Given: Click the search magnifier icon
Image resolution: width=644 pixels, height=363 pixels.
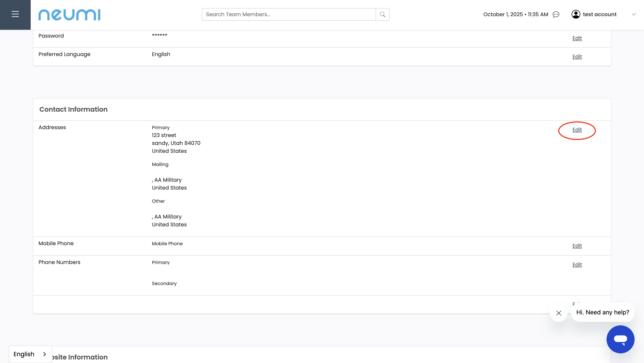Looking at the screenshot, I should tap(382, 14).
